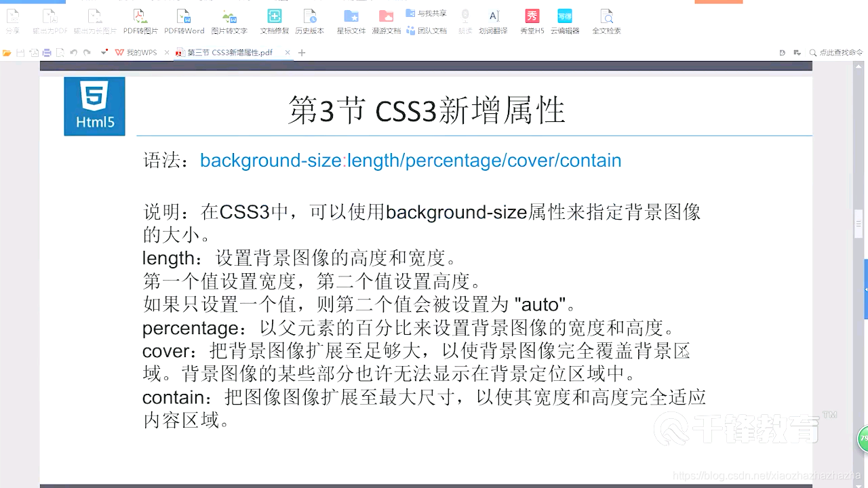Click the line starting with 'percentage:'
868x488 pixels.
[x=409, y=329]
